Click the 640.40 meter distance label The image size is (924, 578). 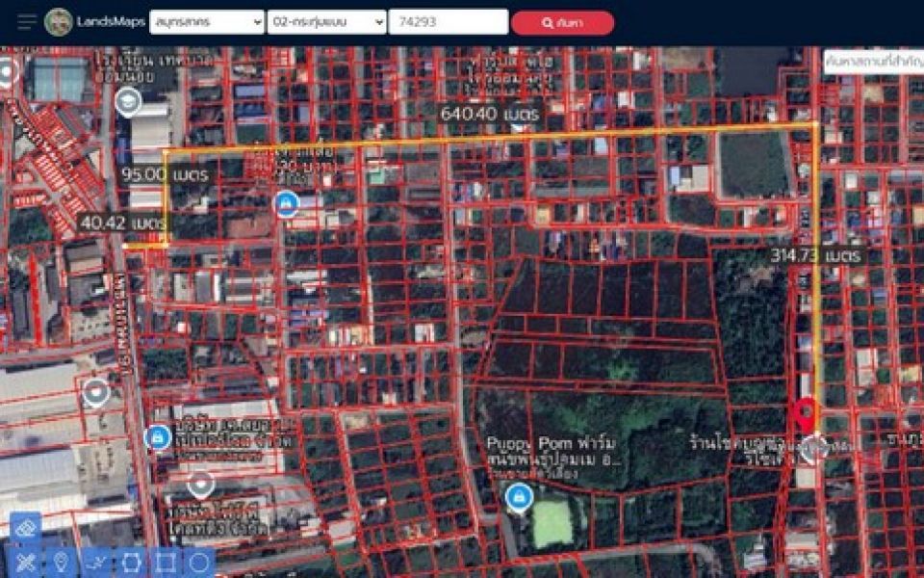[x=489, y=114]
